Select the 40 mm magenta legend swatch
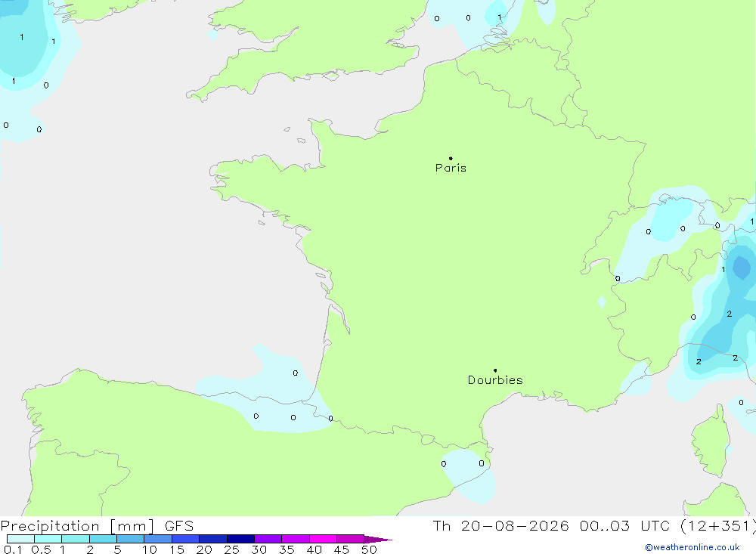Viewport: 756px width, 554px height. tap(323, 539)
